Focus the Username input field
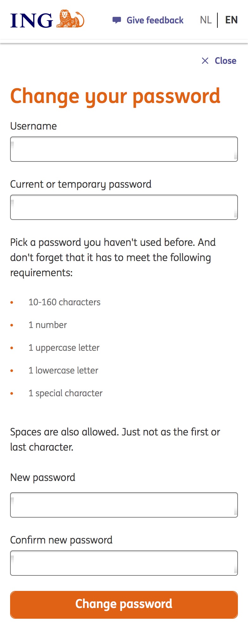 coord(124,149)
